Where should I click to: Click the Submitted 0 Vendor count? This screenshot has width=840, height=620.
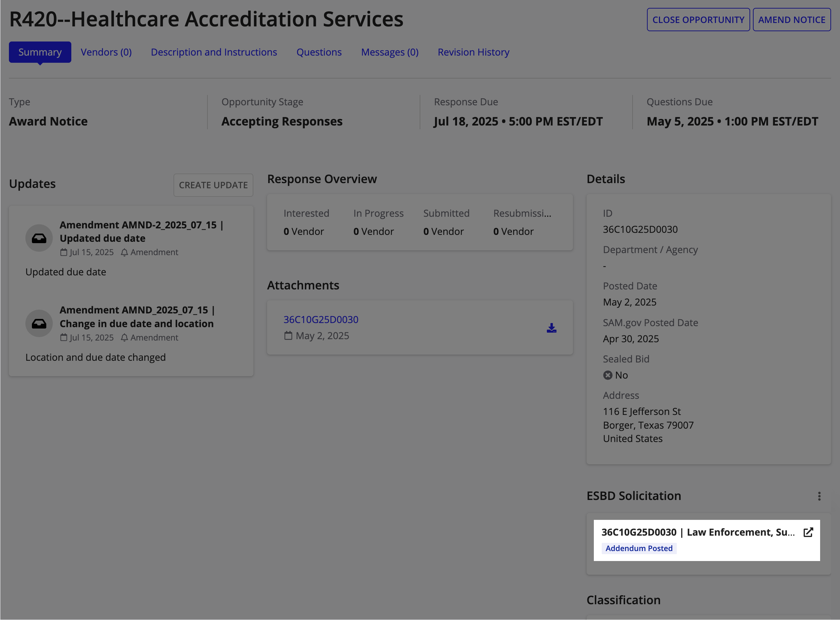(x=443, y=231)
